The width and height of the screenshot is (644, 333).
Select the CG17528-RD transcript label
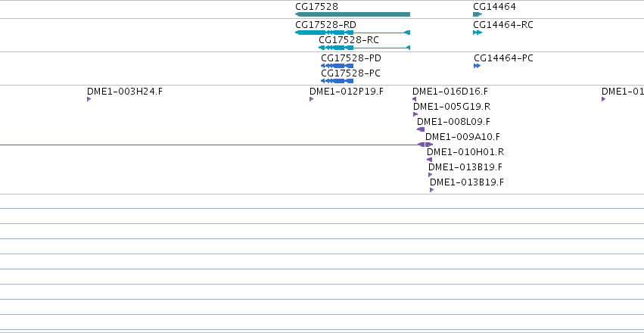[325, 25]
